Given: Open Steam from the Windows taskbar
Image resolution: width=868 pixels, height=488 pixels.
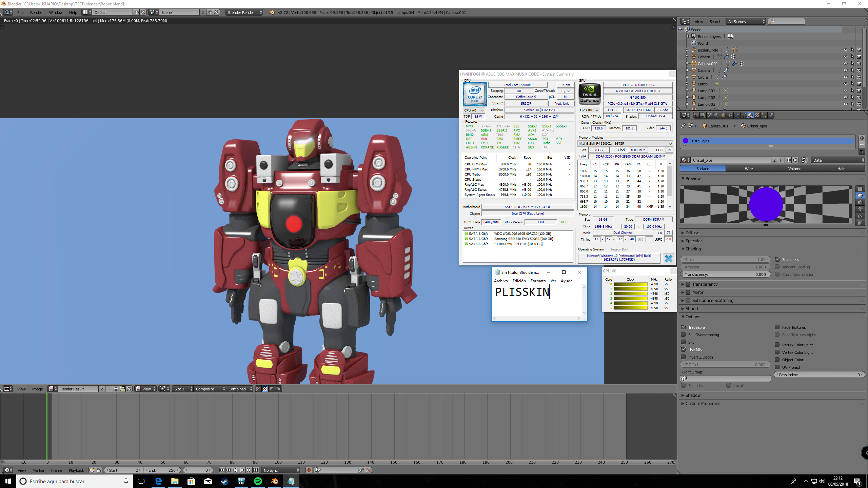Looking at the screenshot, I should click(x=225, y=481).
